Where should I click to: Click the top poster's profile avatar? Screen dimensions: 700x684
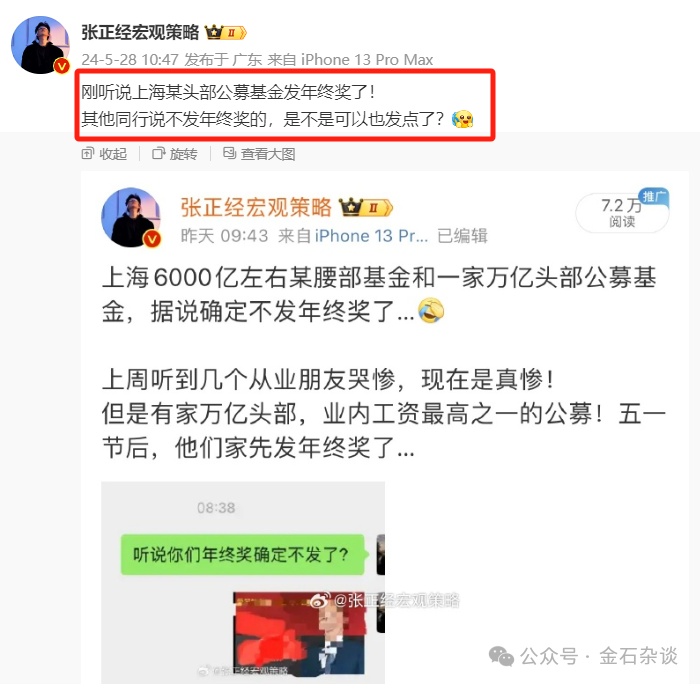(x=41, y=45)
